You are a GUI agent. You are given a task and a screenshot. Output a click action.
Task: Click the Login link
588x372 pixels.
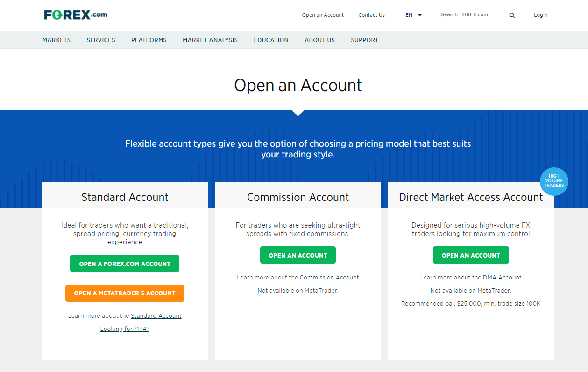pos(541,15)
